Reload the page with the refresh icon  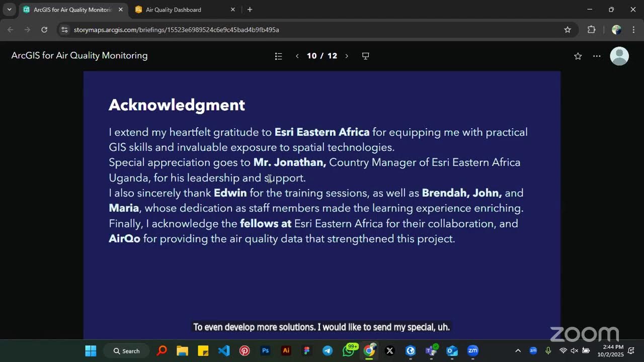pos(44,30)
